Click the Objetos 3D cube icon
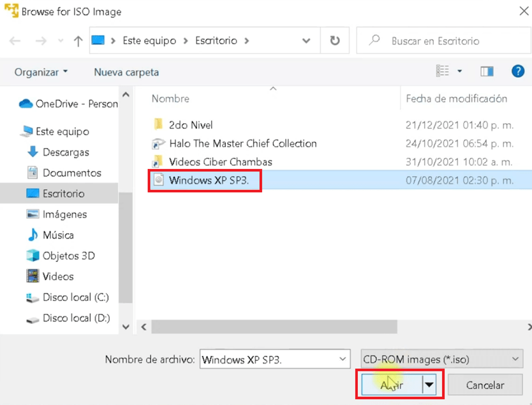Screen dimensions: 532x405 pos(33,255)
